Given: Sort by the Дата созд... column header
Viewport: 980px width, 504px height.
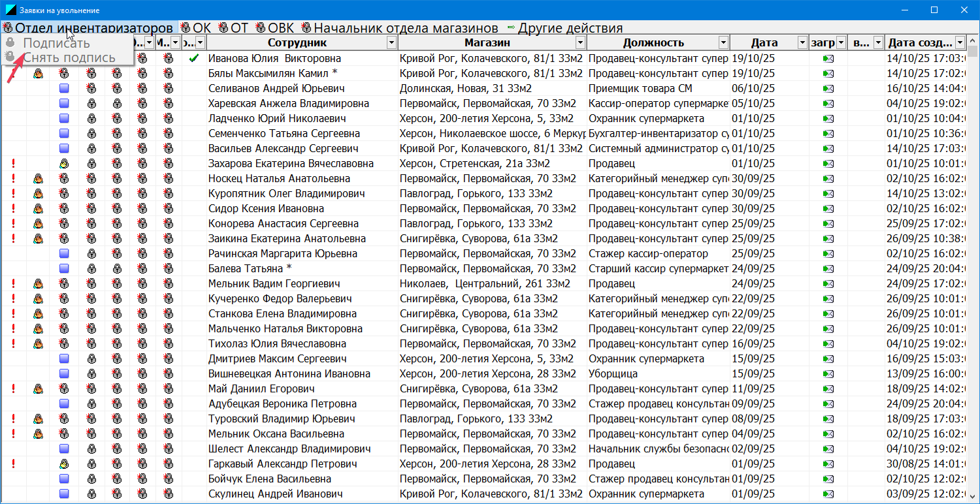Looking at the screenshot, I should click(x=920, y=42).
